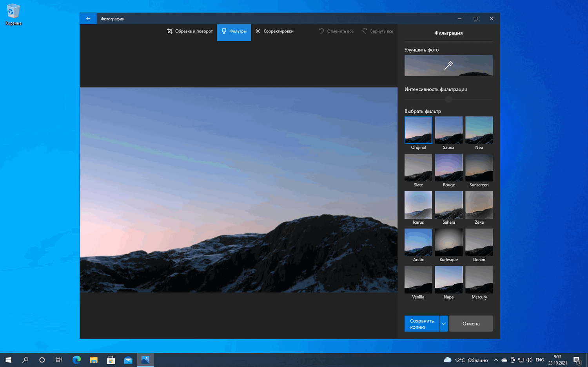The width and height of the screenshot is (588, 367).
Task: Click the Отмена button
Action: [471, 324]
